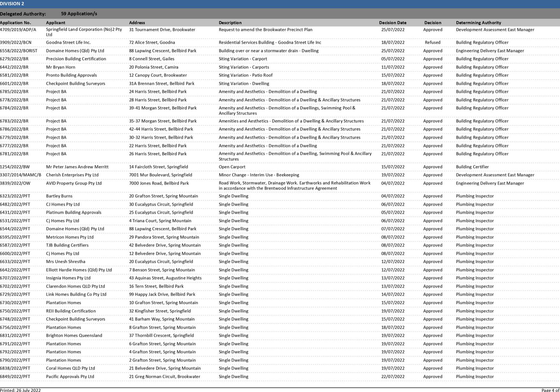Click address 41 Barham Way, Spring Mountain
560x392 pixels.
point(162,319)
